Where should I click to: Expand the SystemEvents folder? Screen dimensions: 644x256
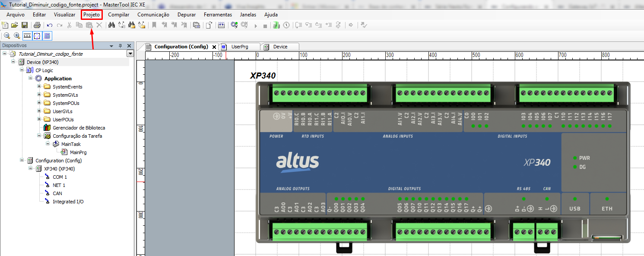click(39, 87)
